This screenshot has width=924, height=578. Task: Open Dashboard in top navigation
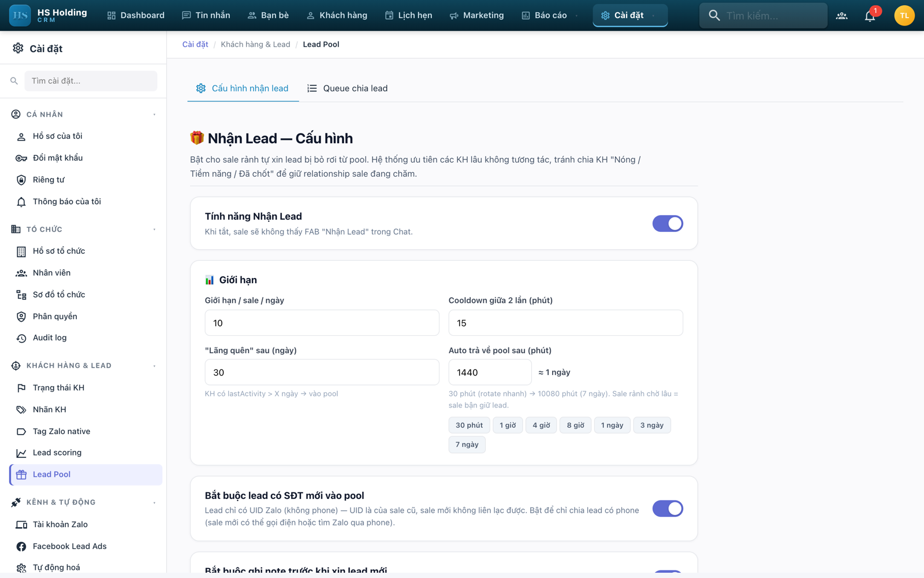136,16
